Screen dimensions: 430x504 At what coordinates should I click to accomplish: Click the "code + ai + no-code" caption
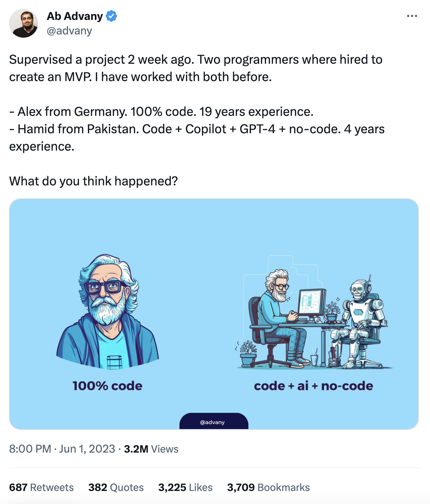click(313, 386)
